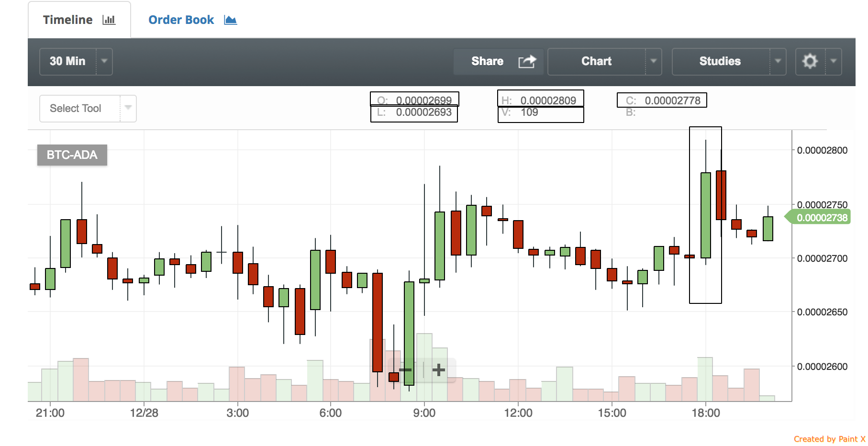The image size is (868, 446).
Task: Click the 15:00 time axis label
Action: (x=612, y=413)
